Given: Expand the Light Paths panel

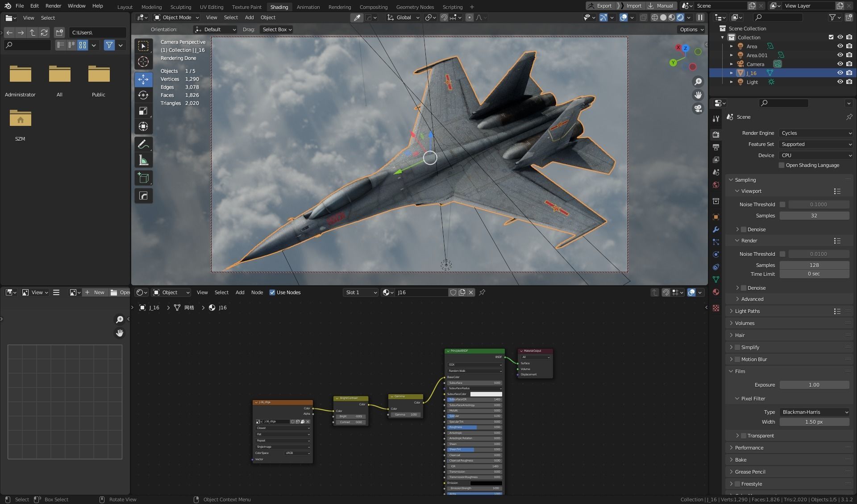Looking at the screenshot, I should [x=747, y=311].
